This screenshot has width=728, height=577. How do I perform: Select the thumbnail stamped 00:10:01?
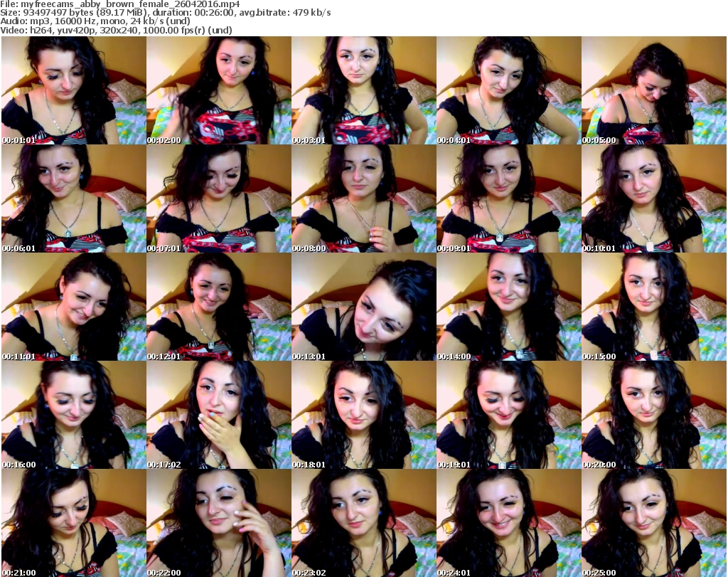pyautogui.click(x=654, y=198)
